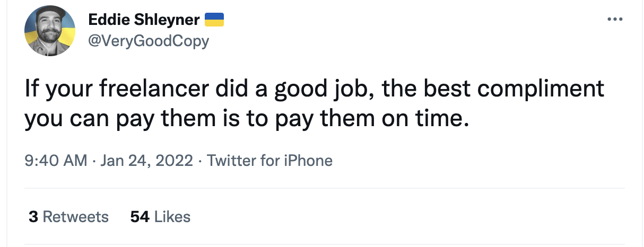Screen dimensions: 644x247
Task: Click the Ukraine flag emoji beside the name
Action: (215, 20)
